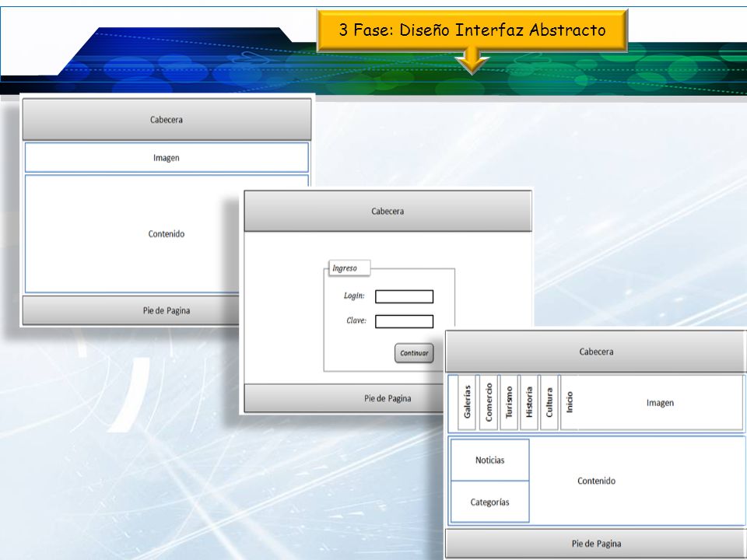The width and height of the screenshot is (747, 560).
Task: Click the Cabecera header in first wireframe
Action: pos(167,120)
